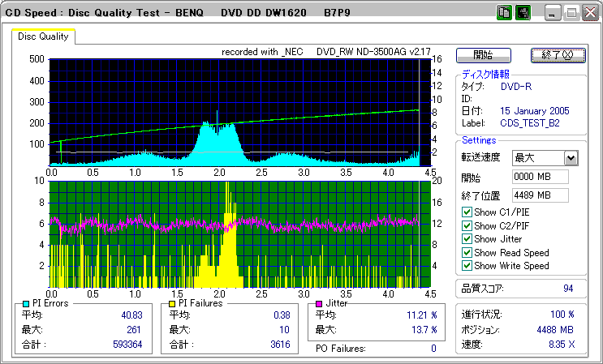Close the window using the X icon
Screen dimensions: 603x364
pos(590,14)
